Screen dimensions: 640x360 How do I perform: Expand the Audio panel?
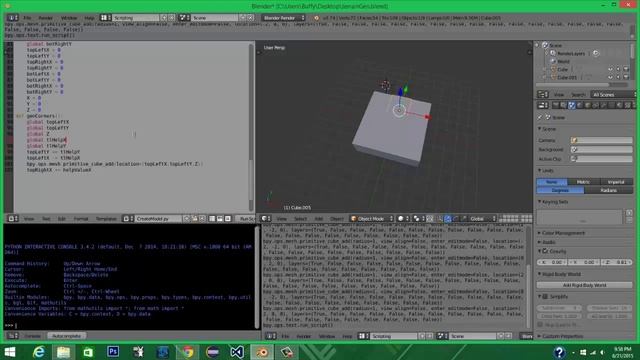[540, 242]
